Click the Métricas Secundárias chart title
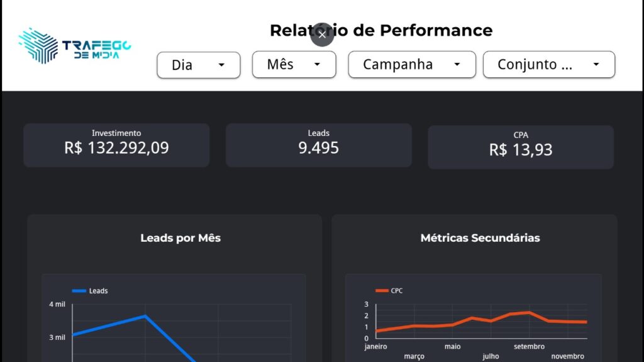The height and width of the screenshot is (362, 644). 480,238
